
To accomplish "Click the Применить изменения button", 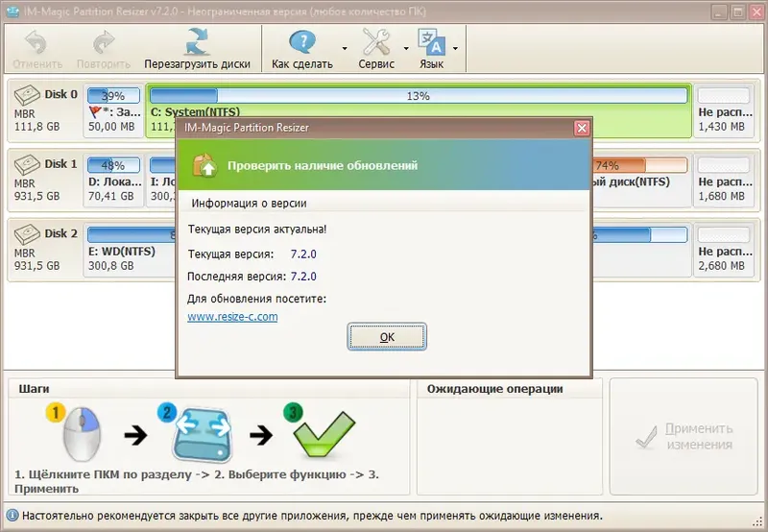I will [684, 437].
